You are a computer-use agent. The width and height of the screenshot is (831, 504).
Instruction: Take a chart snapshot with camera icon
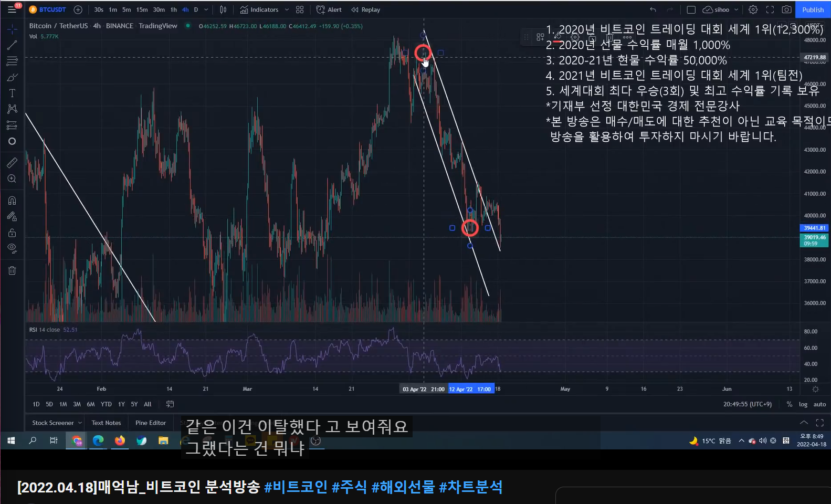786,9
